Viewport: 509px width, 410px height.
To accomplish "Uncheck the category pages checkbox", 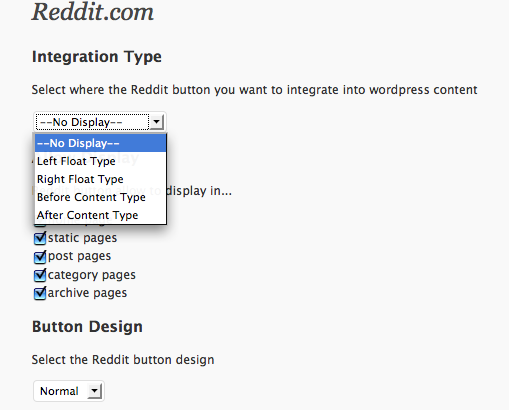I will pos(40,275).
